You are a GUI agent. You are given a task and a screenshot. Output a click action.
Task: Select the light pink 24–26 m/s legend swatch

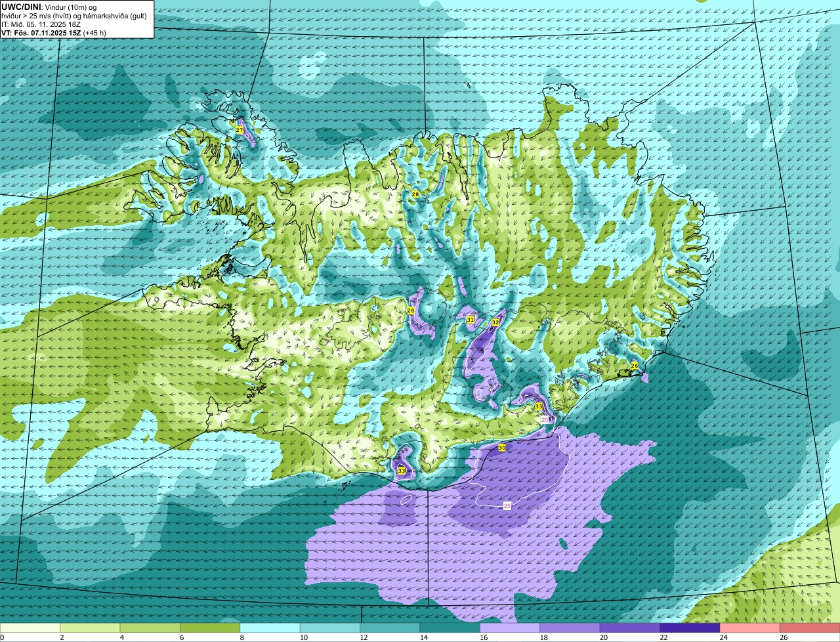750,628
